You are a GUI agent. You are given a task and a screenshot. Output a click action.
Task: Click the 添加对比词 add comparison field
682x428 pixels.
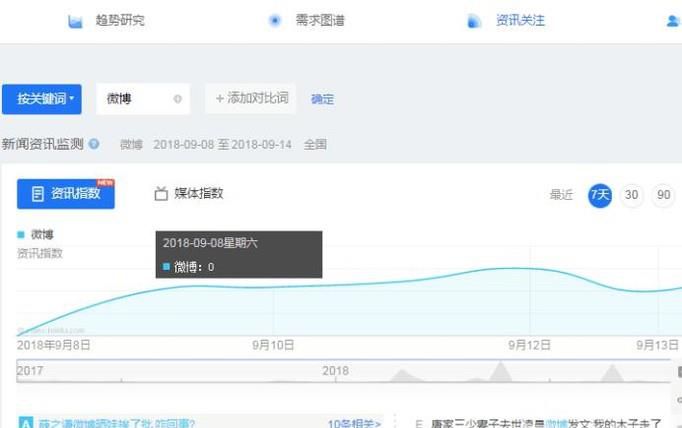(x=251, y=99)
